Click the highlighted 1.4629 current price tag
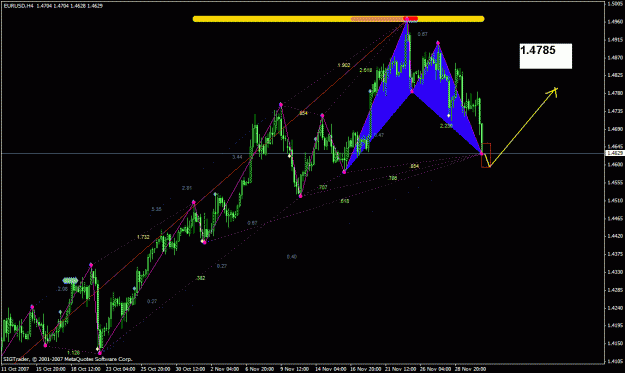This screenshot has width=625, height=373. [615, 153]
